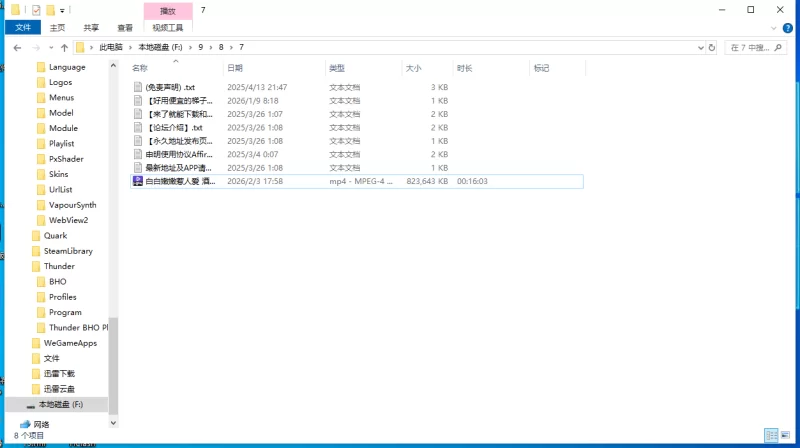Select the VapourSynth folder icon
800x448 pixels.
tap(41, 205)
